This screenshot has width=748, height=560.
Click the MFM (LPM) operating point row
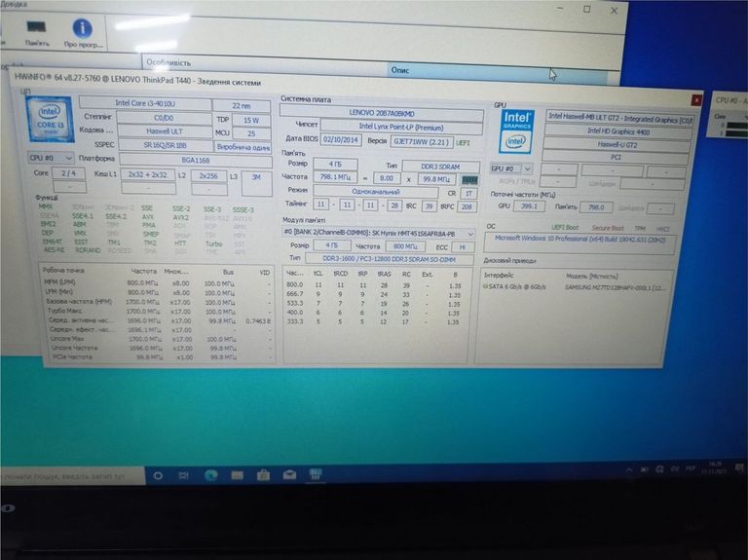coord(158,282)
